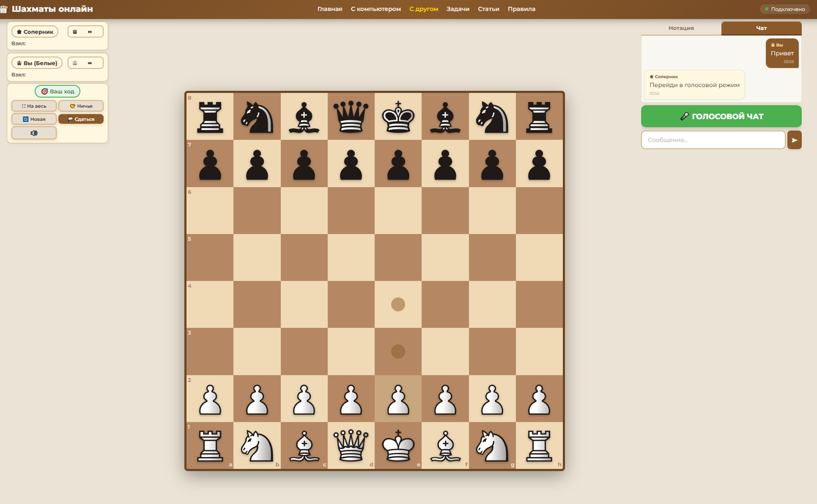
Task: Select the white knight on g1
Action: [492, 447]
